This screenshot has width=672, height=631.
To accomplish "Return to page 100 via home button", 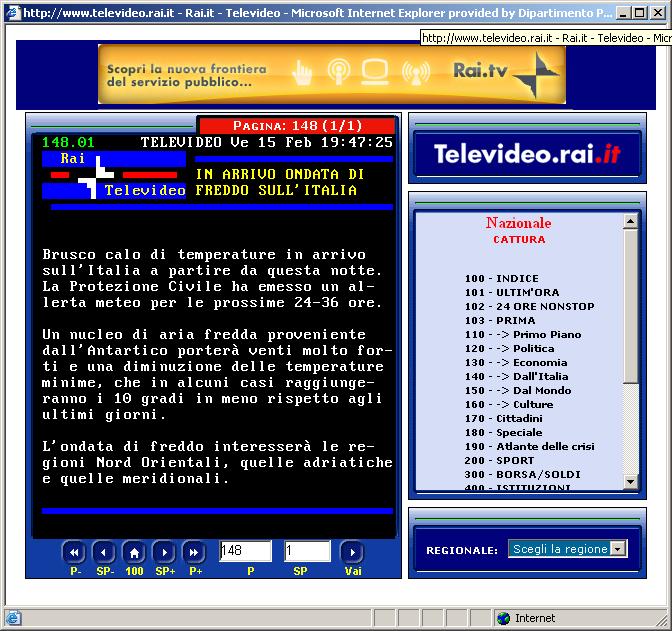I will pos(134,552).
